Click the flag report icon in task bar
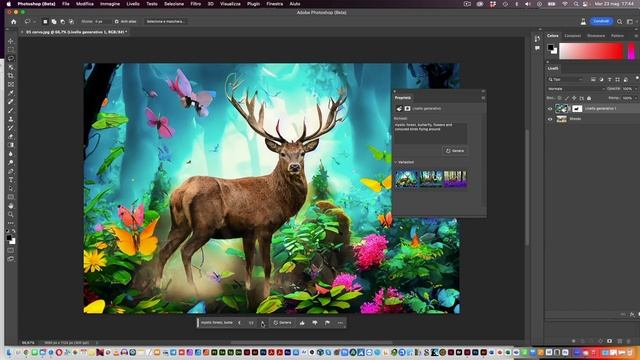Viewport: 640px width, 360px height. tap(327, 323)
